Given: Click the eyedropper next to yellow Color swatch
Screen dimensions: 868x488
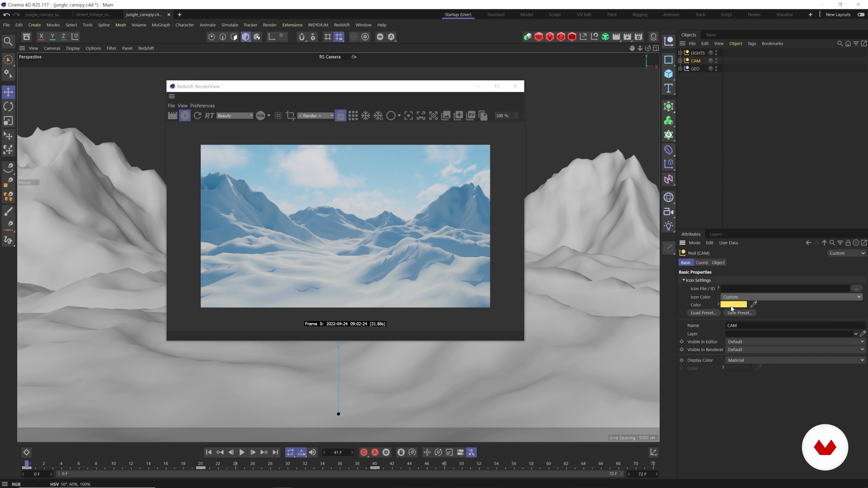Looking at the screenshot, I should (x=754, y=305).
